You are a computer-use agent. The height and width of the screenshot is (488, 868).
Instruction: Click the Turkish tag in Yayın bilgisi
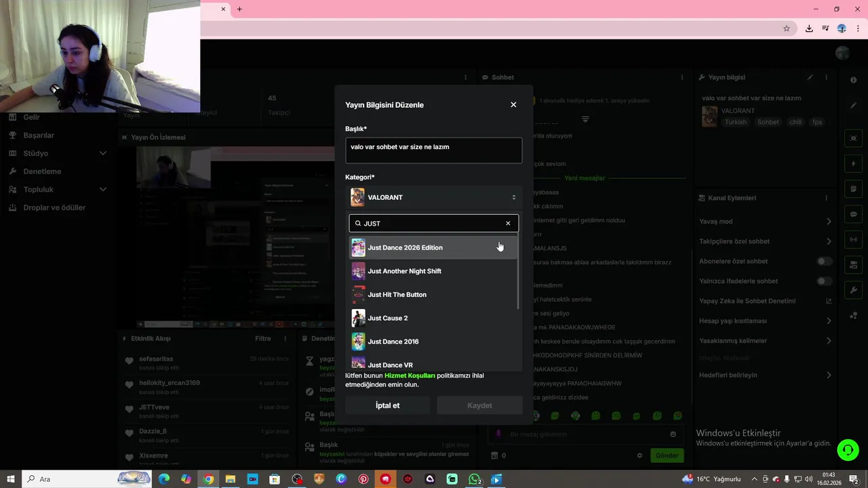point(735,122)
